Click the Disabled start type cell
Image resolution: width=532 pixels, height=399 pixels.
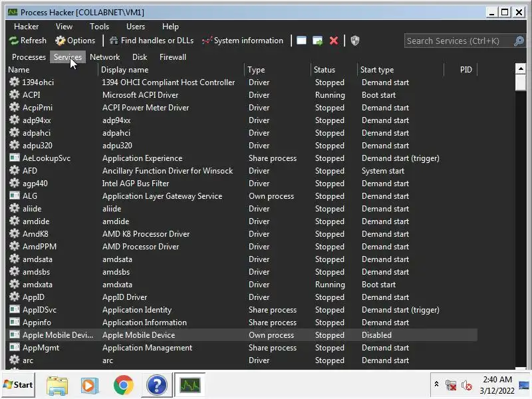(376, 335)
